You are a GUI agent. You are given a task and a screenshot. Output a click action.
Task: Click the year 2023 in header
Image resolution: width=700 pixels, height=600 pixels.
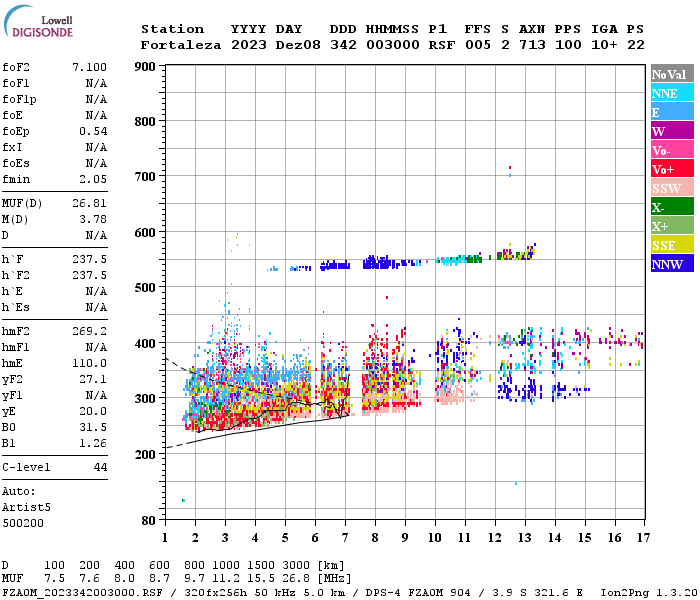pyautogui.click(x=248, y=45)
